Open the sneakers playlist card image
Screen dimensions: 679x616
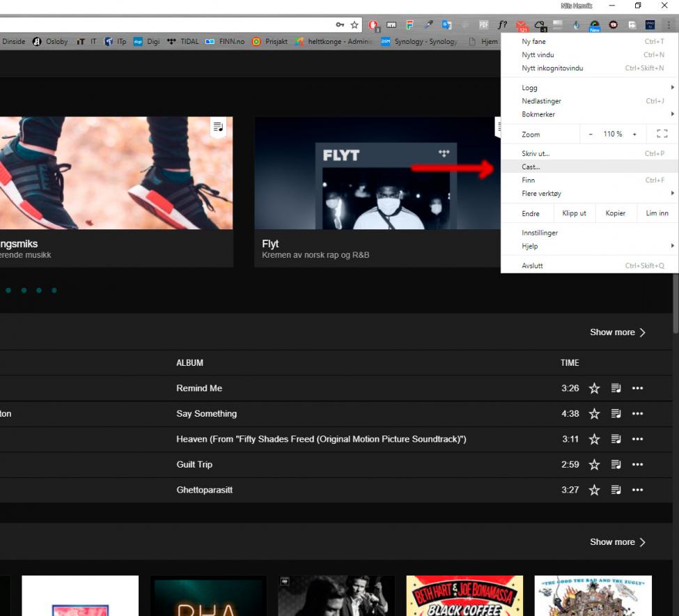tap(116, 173)
